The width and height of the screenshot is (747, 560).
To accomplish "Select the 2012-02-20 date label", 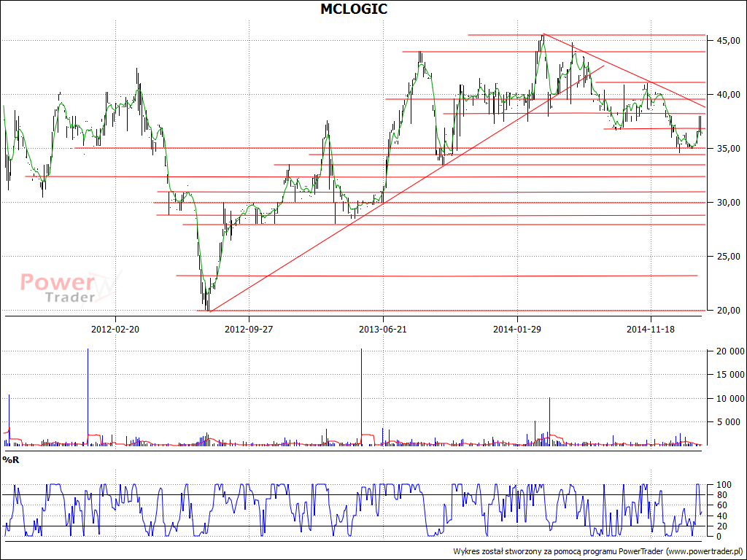I will pyautogui.click(x=115, y=329).
